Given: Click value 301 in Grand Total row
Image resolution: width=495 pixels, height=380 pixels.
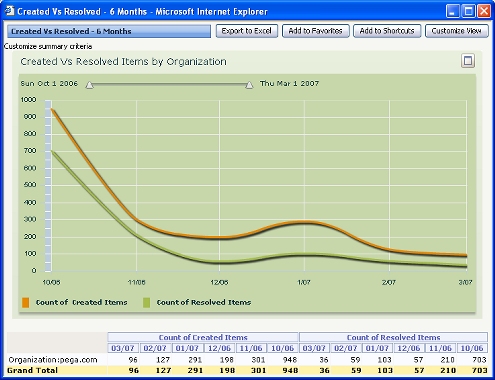Looking at the screenshot, I should [x=258, y=370].
